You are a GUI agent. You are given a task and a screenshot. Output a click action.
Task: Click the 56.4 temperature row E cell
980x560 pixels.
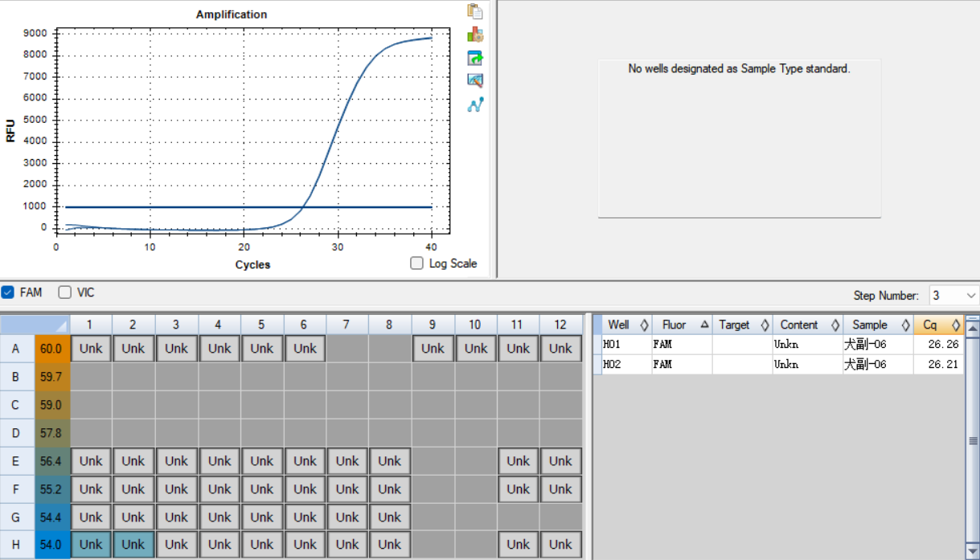click(x=51, y=461)
